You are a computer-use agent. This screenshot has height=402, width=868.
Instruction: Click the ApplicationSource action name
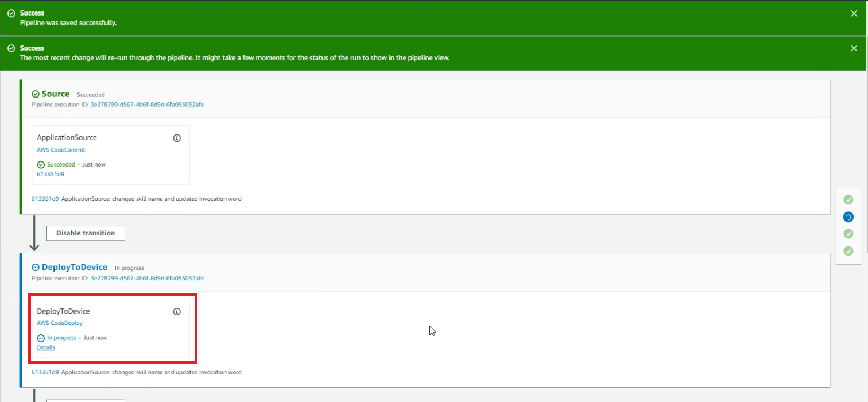pyautogui.click(x=67, y=138)
